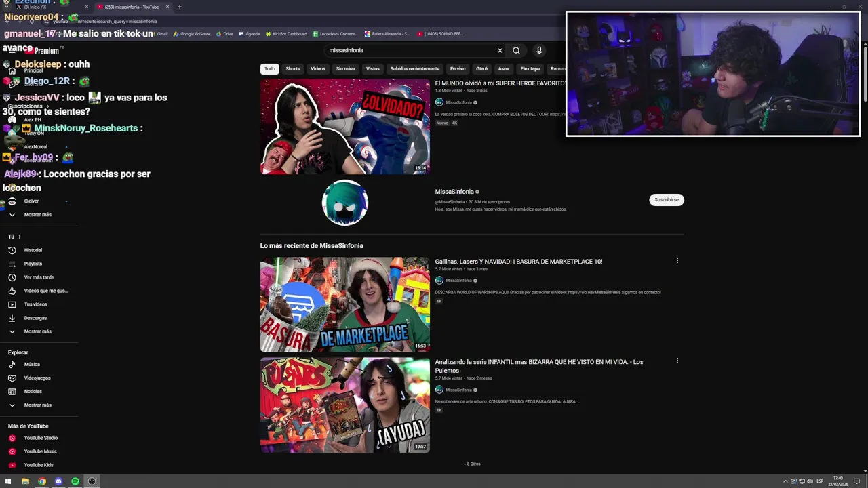Select the Asmr filter chip

click(504, 68)
